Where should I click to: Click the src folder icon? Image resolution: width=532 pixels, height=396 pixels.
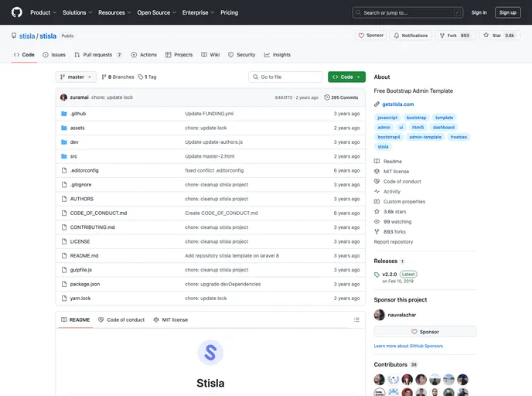(63, 156)
